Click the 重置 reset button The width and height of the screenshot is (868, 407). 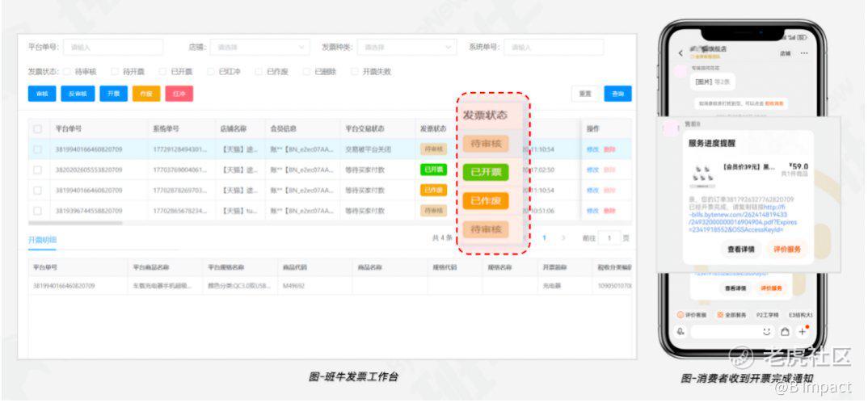pyautogui.click(x=585, y=94)
